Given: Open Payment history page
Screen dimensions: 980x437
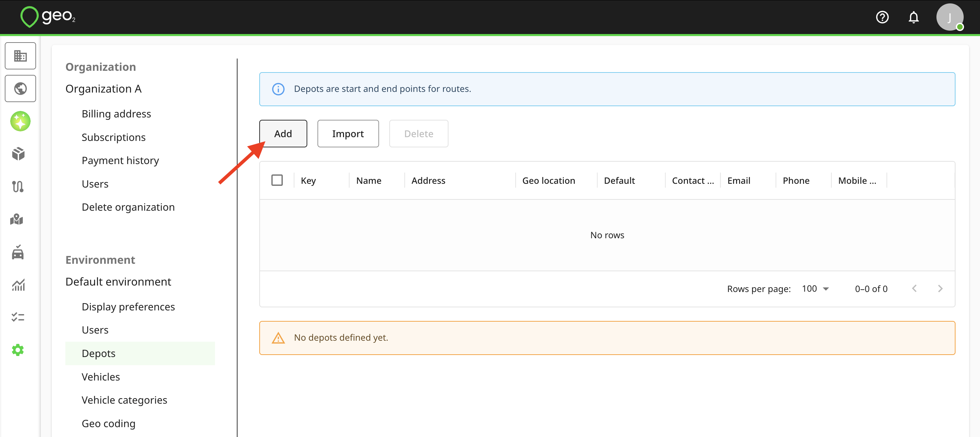Looking at the screenshot, I should pyautogui.click(x=120, y=160).
